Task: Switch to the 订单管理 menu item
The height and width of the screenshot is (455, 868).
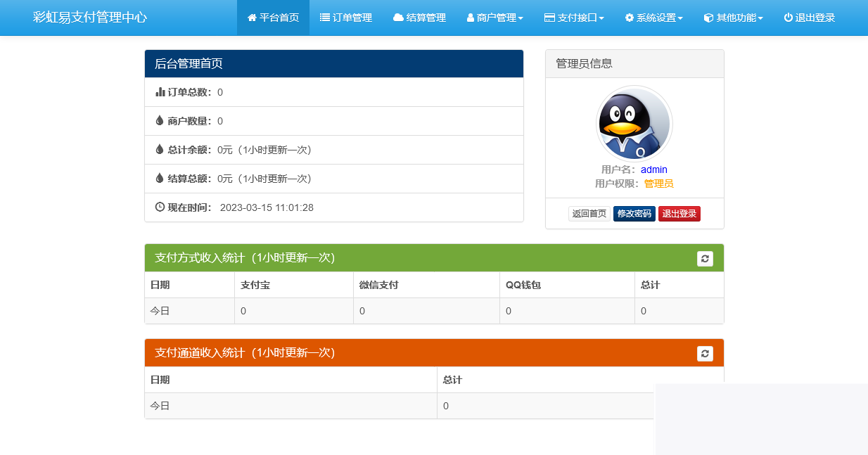Action: 346,18
